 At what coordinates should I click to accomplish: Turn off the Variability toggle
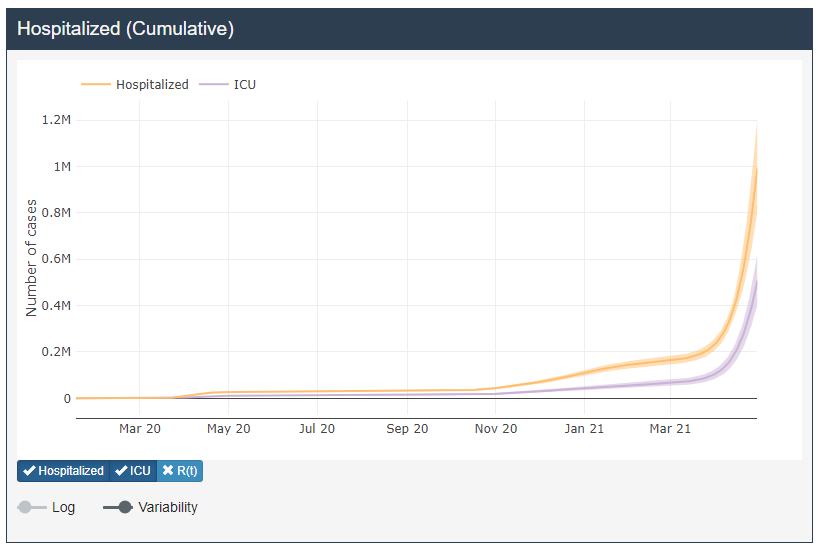tap(118, 507)
